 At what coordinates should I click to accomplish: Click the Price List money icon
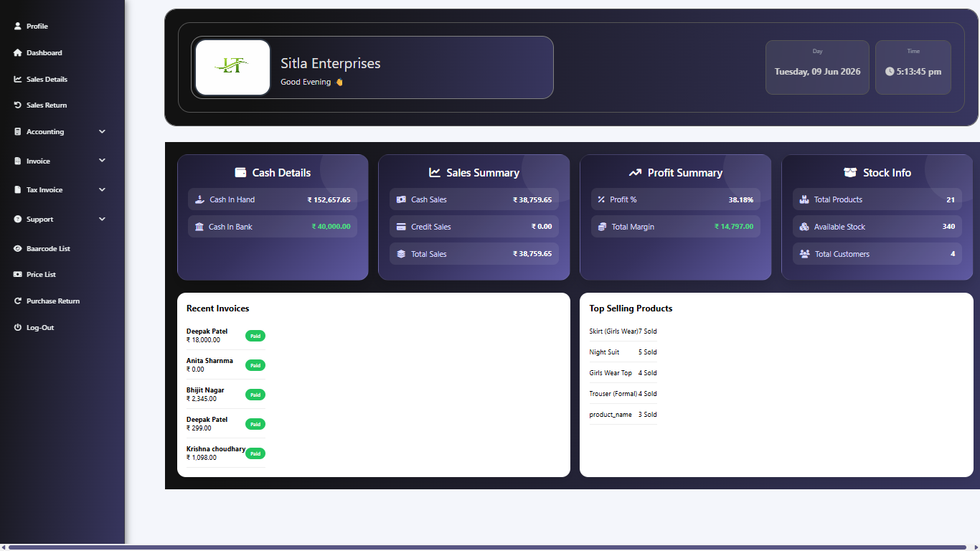click(x=18, y=274)
